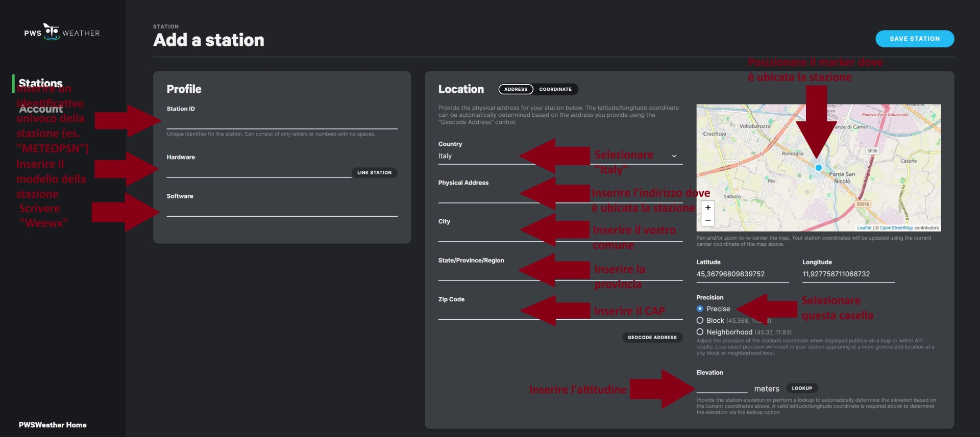Switch to the Address tab

(516, 89)
